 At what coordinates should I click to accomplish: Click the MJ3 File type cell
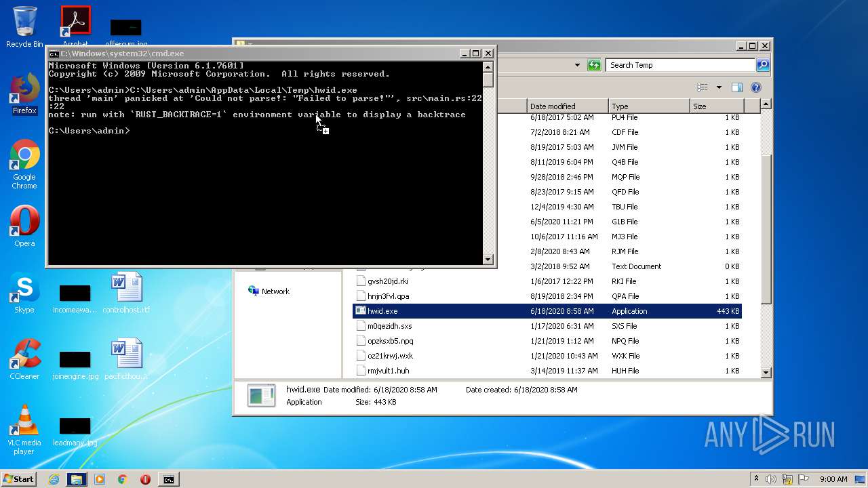[625, 237]
